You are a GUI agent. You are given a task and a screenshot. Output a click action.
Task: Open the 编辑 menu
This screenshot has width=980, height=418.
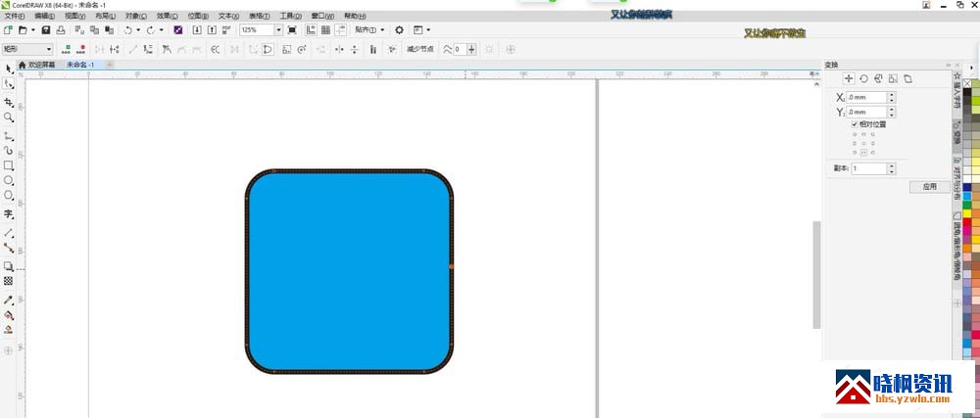44,16
